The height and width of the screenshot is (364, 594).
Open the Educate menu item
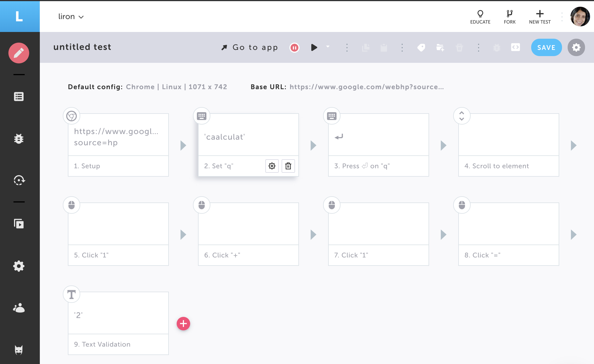[480, 17]
